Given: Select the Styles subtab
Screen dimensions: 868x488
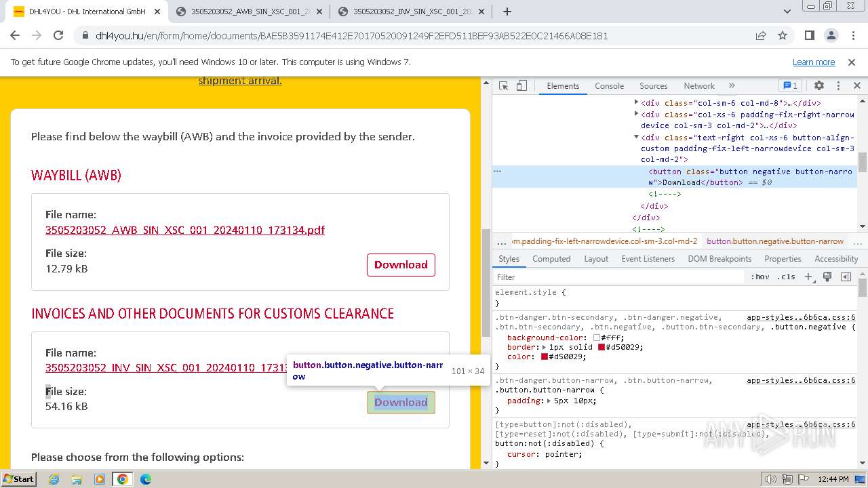Looking at the screenshot, I should pos(509,259).
